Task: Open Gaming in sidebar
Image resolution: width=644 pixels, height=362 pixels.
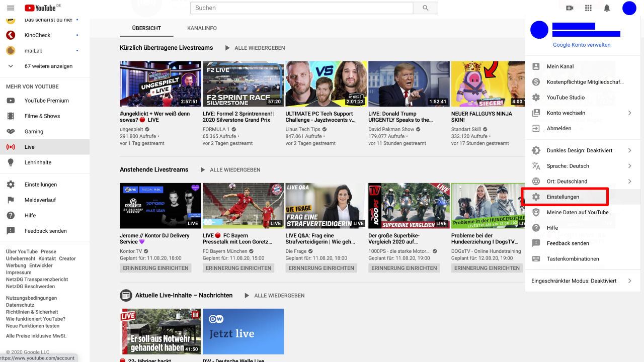Action: click(45, 132)
